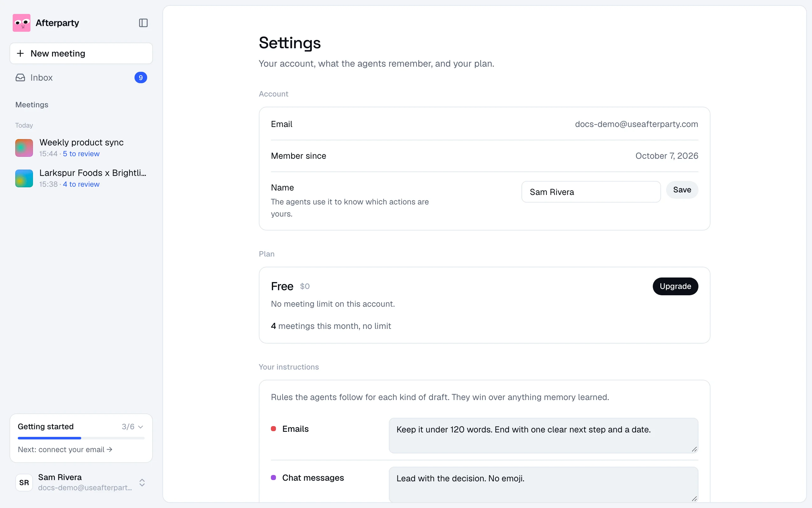
Task: Open the Weekly product sync meeting
Action: (81, 148)
